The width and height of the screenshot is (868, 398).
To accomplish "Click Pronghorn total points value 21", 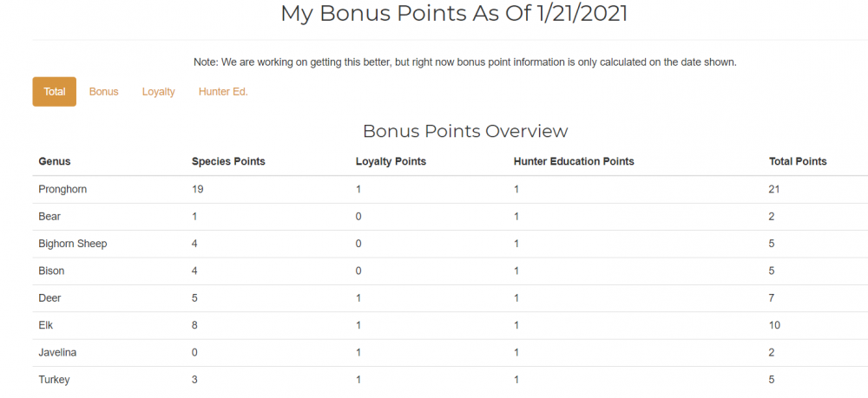I will coord(775,189).
